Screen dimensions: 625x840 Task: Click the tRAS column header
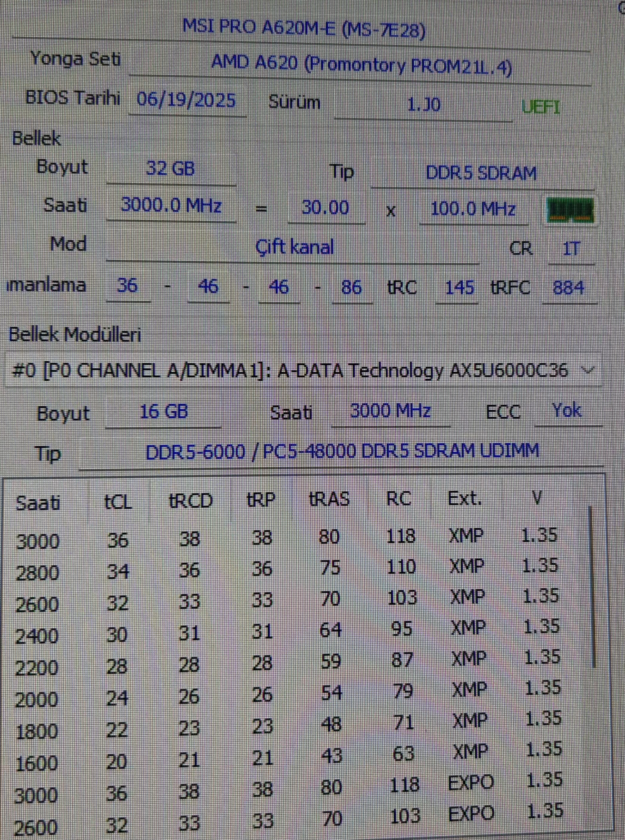point(329,499)
